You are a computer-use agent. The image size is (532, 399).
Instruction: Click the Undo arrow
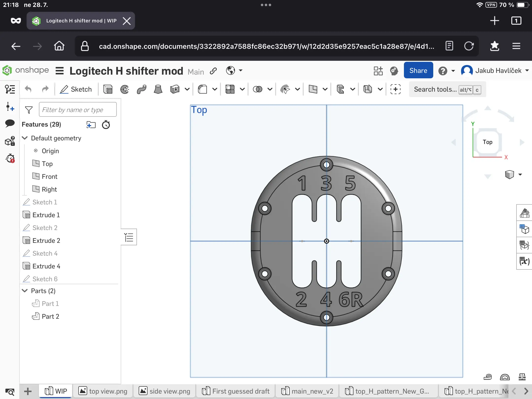[x=28, y=89]
